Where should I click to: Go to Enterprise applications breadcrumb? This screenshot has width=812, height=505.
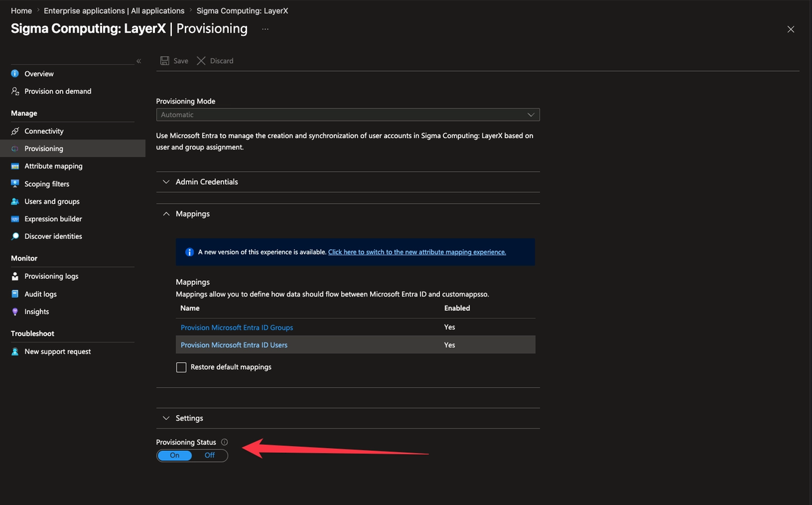tap(114, 11)
